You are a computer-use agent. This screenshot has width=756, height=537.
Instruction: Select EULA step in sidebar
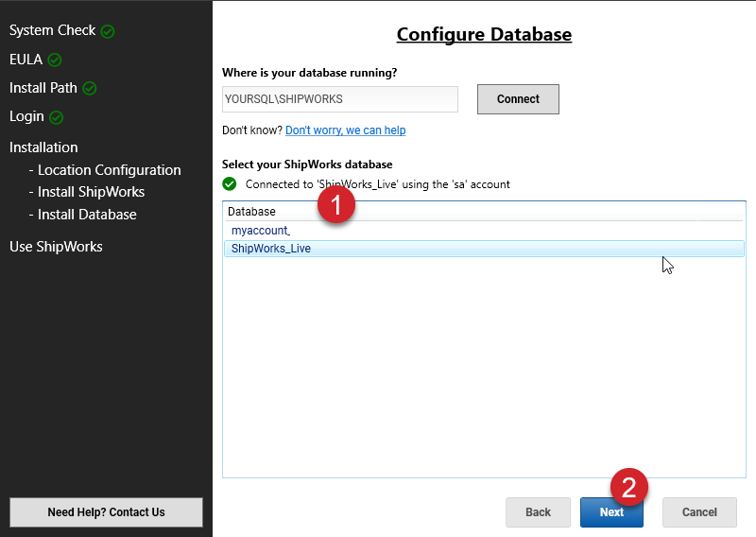pyautogui.click(x=26, y=60)
